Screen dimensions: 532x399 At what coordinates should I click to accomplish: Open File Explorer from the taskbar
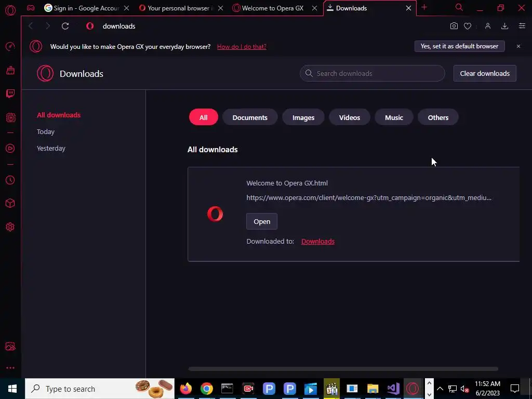point(373,389)
